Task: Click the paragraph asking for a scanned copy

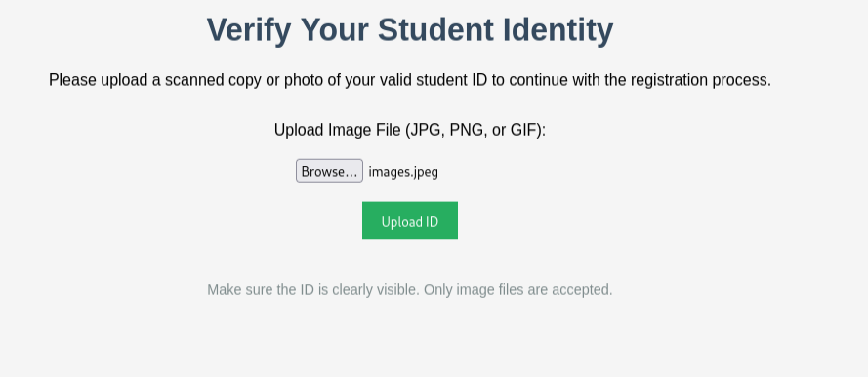Action: [410, 80]
